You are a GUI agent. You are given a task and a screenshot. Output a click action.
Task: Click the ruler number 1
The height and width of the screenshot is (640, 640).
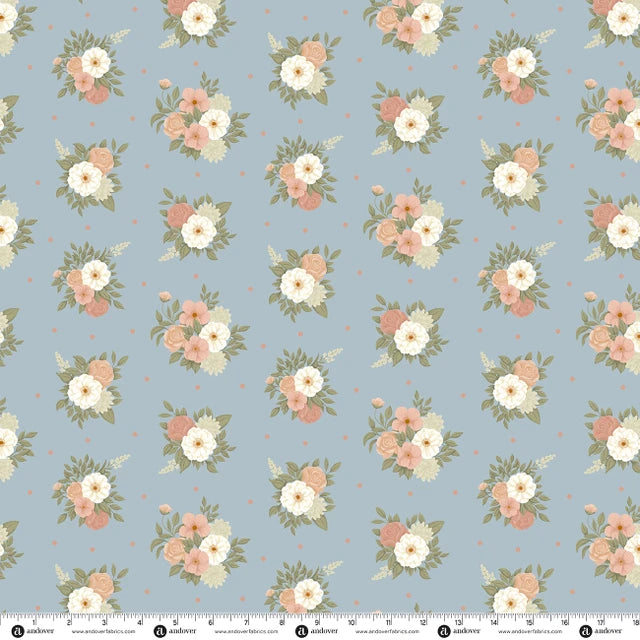pyautogui.click(x=33, y=623)
